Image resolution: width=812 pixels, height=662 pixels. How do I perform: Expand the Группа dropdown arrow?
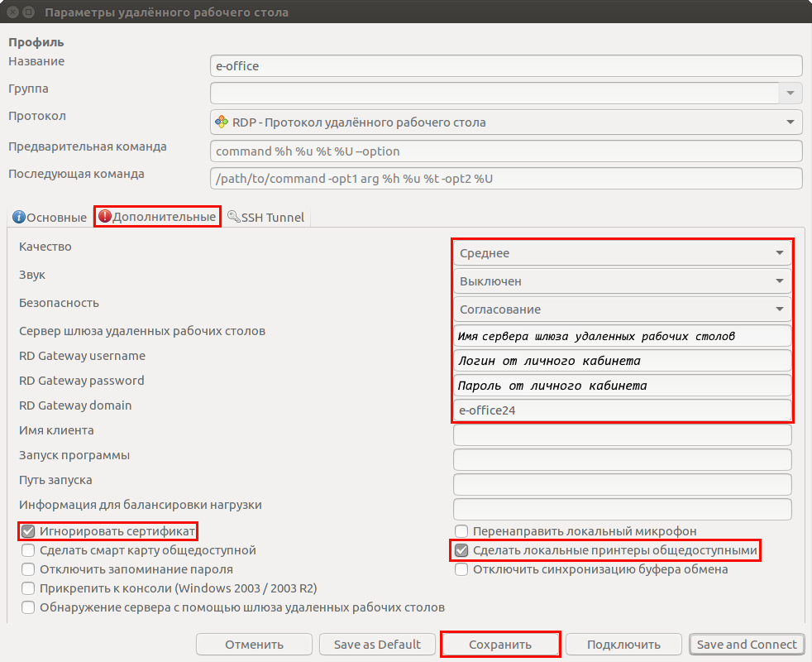(791, 93)
